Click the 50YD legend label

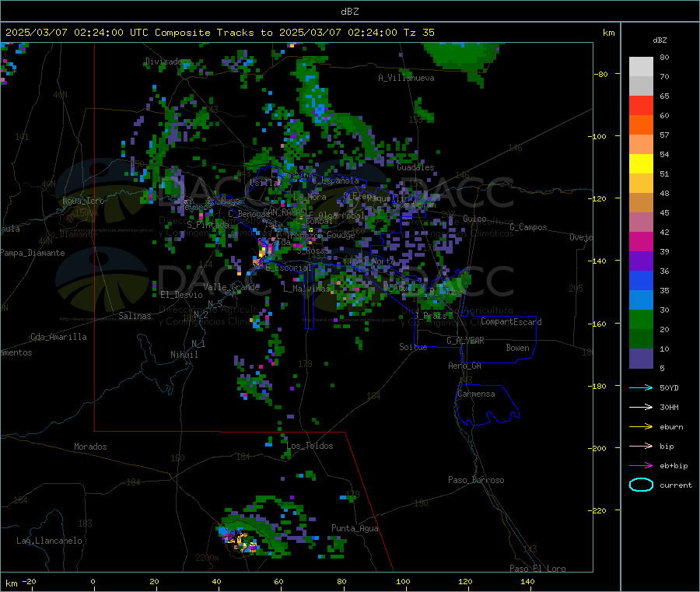669,387
